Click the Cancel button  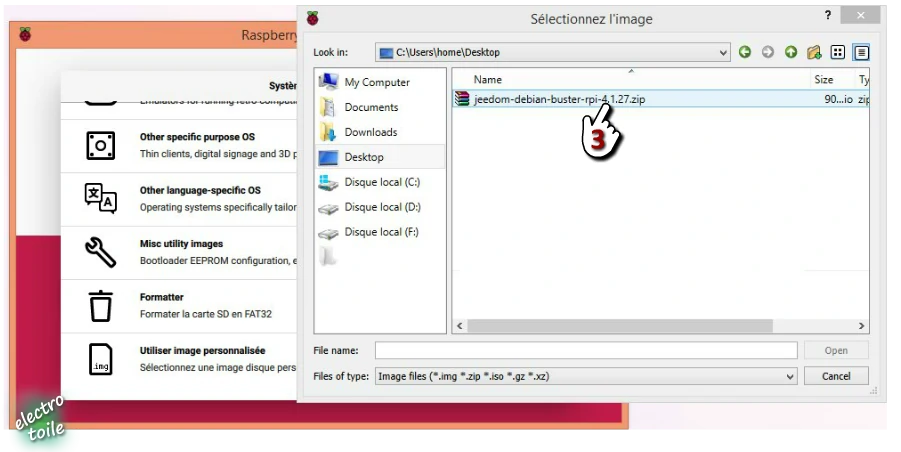coord(836,376)
